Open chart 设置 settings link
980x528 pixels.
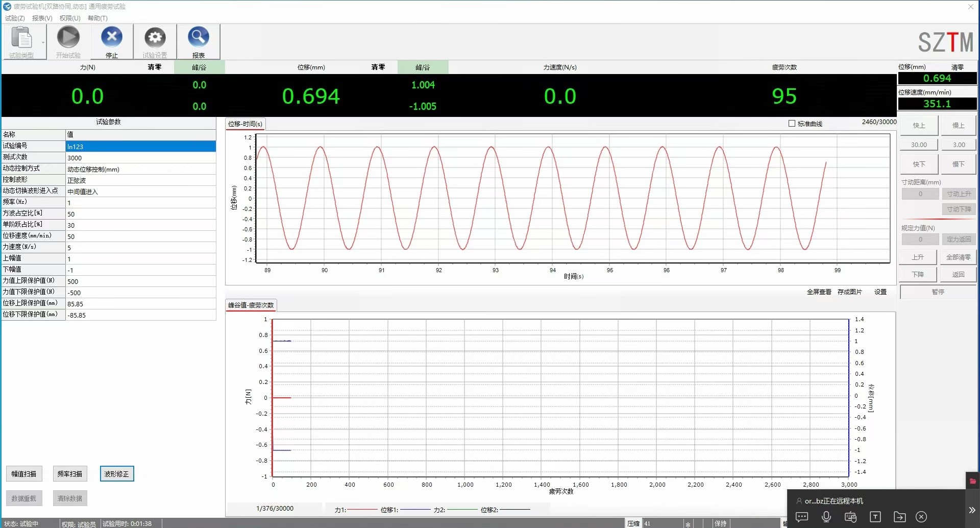point(880,292)
